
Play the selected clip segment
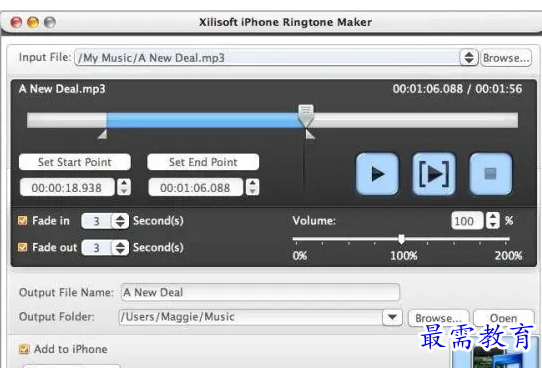pos(434,174)
